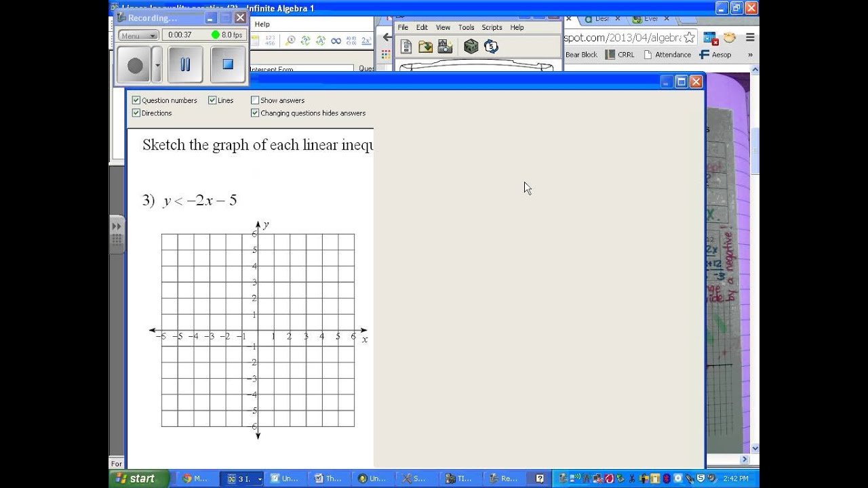
Task: Click the record button in the Recording window
Action: point(135,65)
